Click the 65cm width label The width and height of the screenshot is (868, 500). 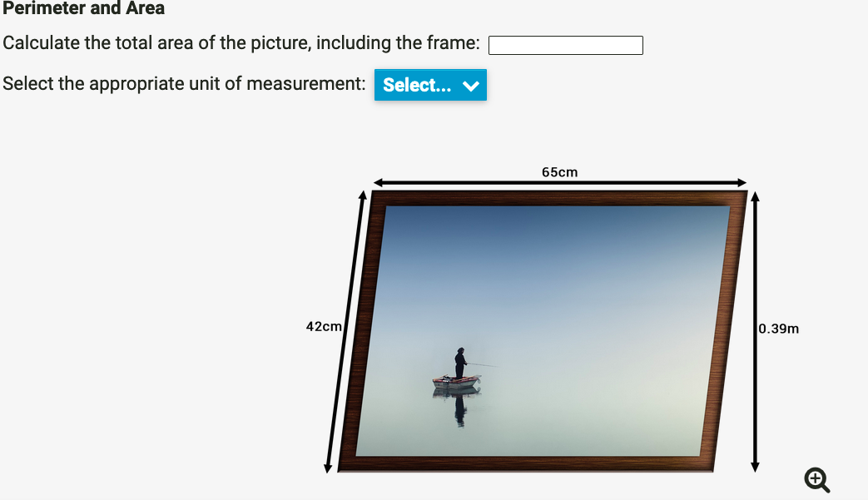[558, 172]
